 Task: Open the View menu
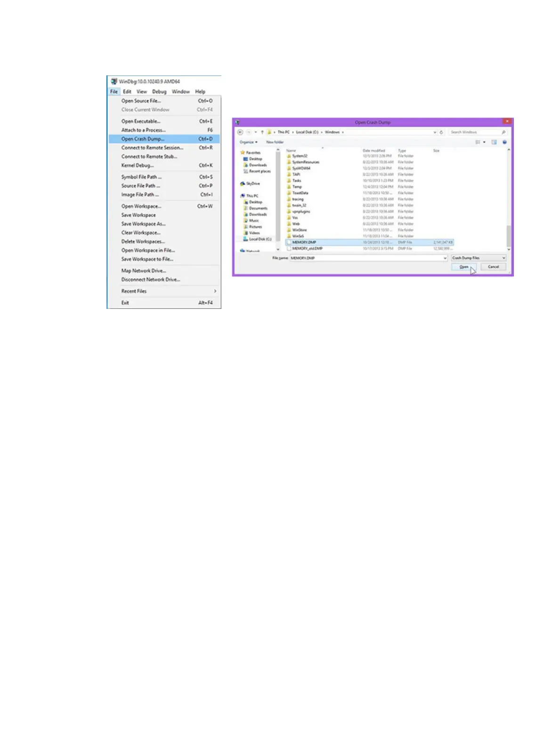click(142, 91)
